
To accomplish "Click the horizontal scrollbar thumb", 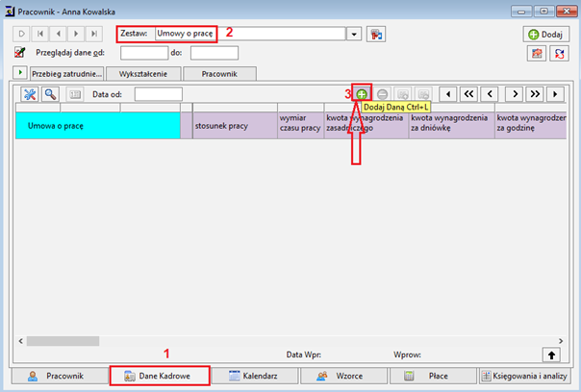I will pos(63,341).
